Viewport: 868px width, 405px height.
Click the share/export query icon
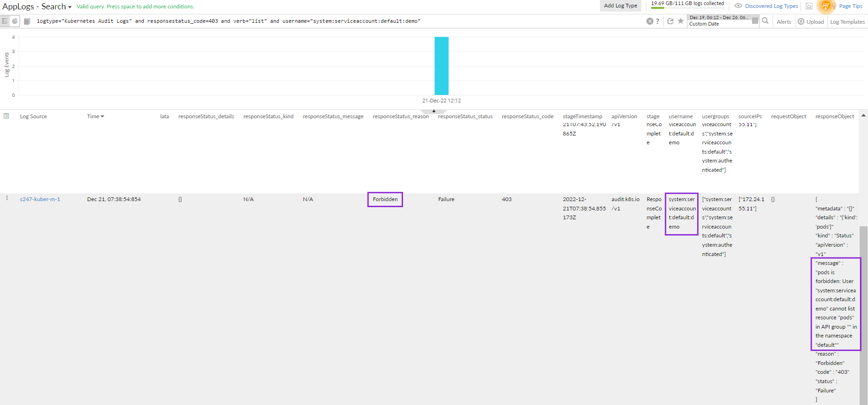point(670,21)
